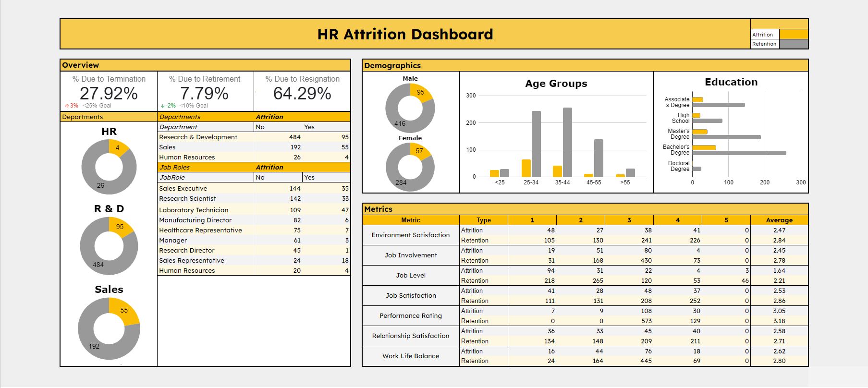Click the Department header cell

point(206,127)
